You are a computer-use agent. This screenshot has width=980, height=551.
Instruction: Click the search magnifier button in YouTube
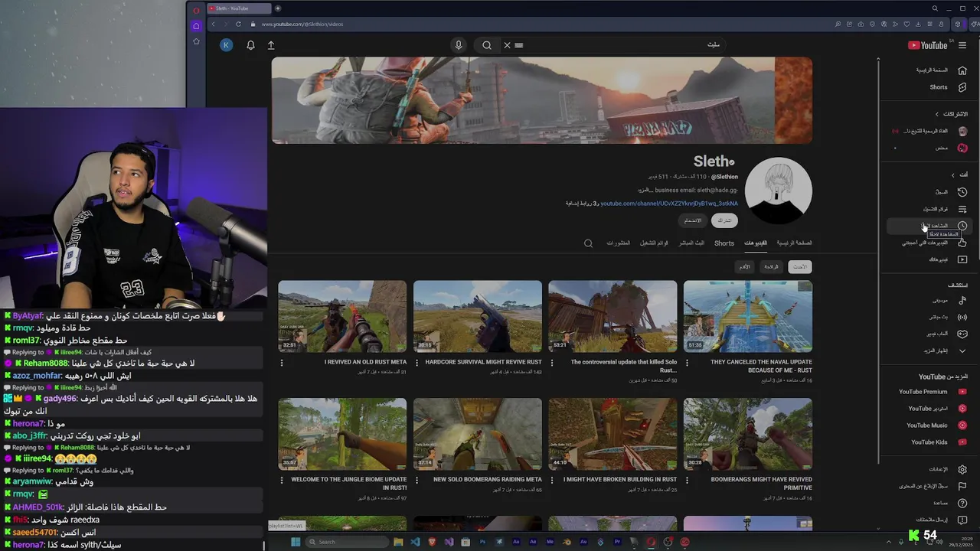tap(487, 45)
